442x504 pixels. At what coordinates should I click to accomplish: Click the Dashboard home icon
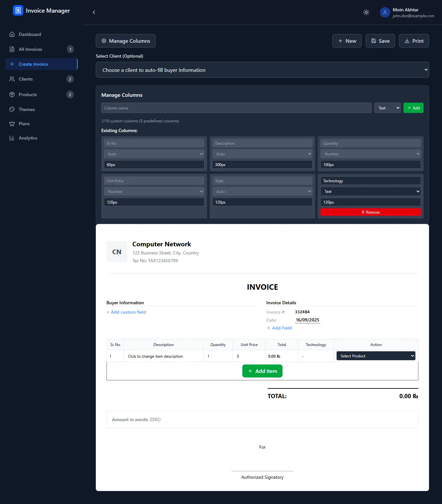[12, 34]
